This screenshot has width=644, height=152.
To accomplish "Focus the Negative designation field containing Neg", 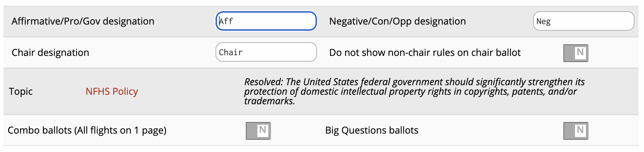I will point(583,21).
